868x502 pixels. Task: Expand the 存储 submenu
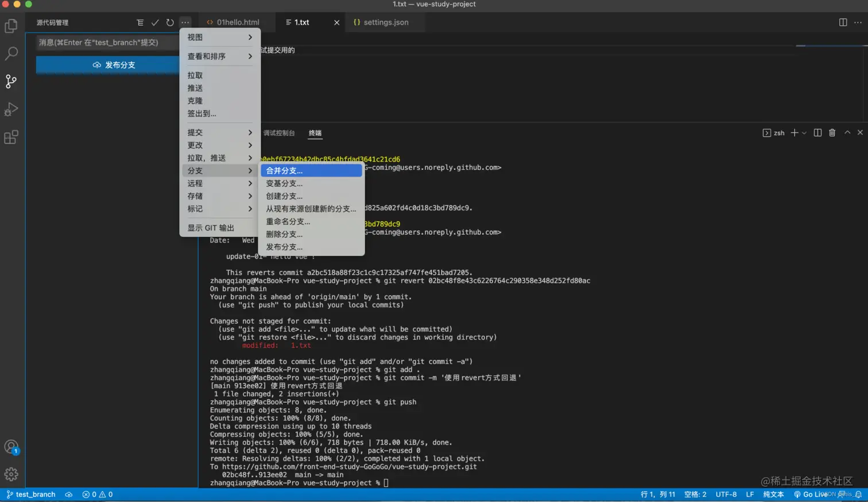coord(220,196)
